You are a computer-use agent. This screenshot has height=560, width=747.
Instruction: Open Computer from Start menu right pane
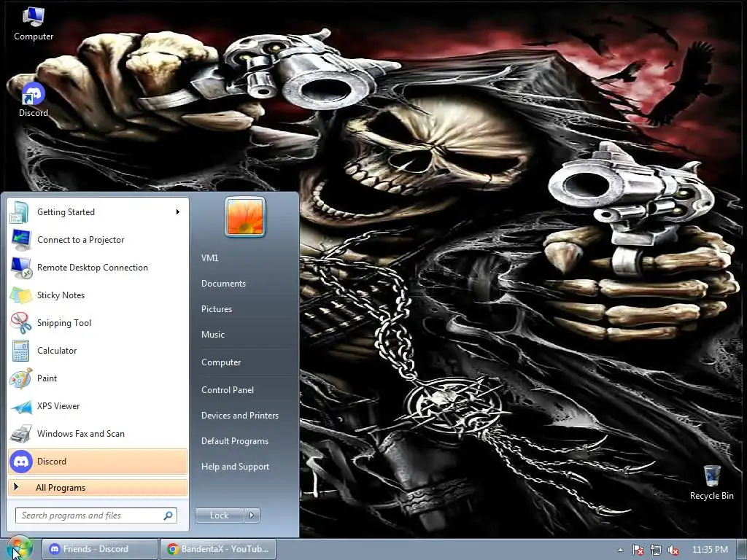221,362
